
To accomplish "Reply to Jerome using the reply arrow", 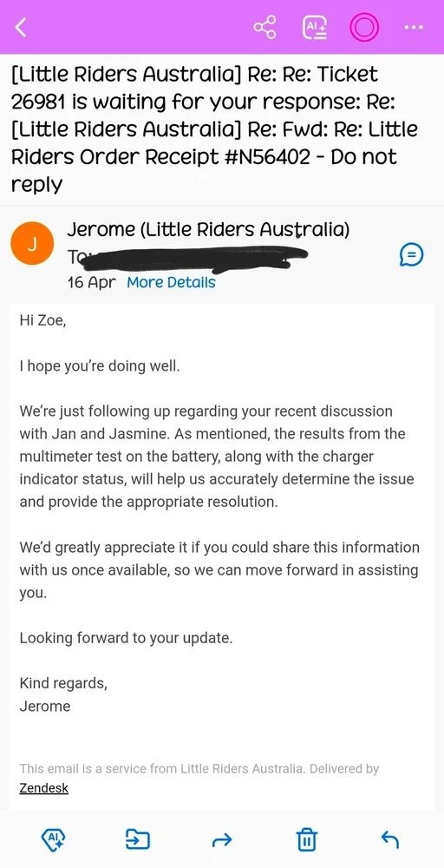I will point(390,839).
